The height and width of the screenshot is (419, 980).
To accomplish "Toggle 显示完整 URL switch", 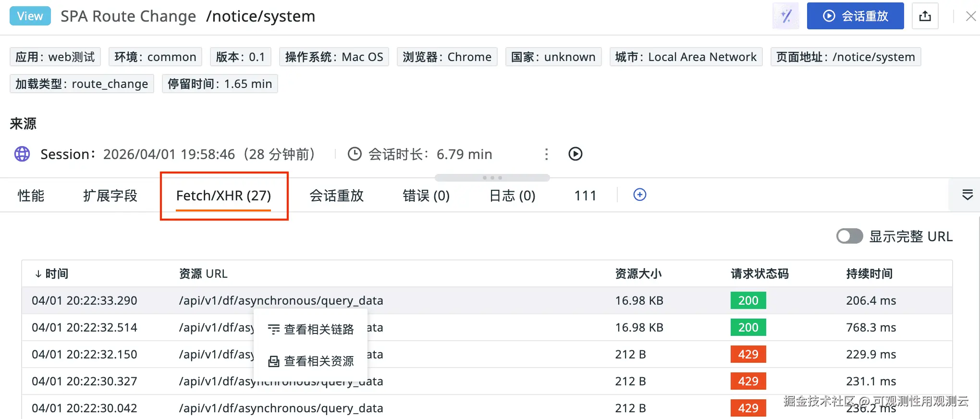I will coord(849,236).
